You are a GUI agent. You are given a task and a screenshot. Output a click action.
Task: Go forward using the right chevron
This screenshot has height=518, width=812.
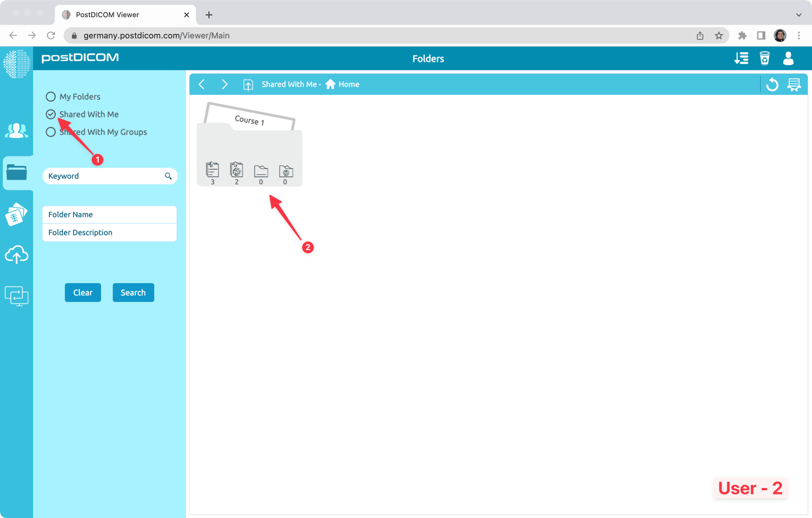[224, 84]
